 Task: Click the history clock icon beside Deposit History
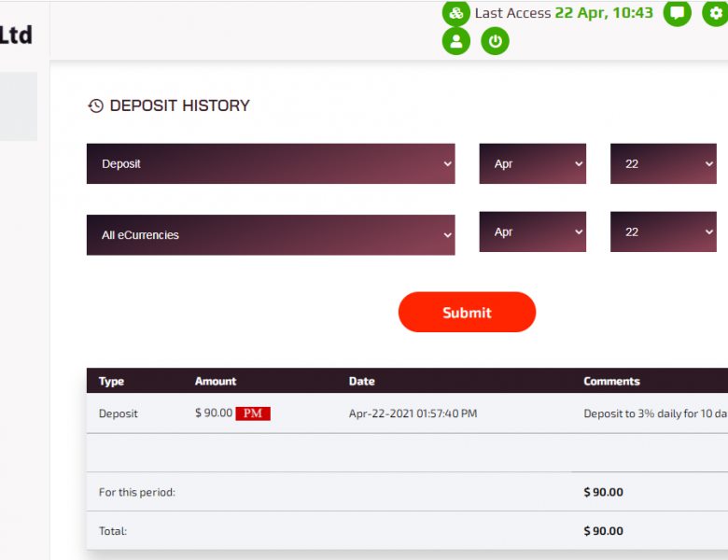point(95,105)
